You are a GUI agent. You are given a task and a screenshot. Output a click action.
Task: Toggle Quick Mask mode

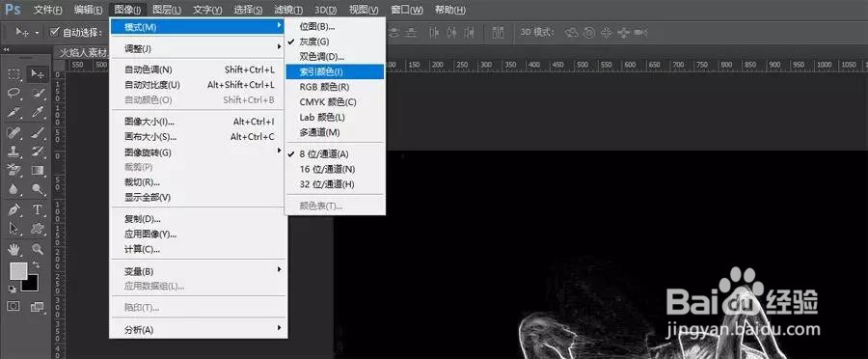14,306
